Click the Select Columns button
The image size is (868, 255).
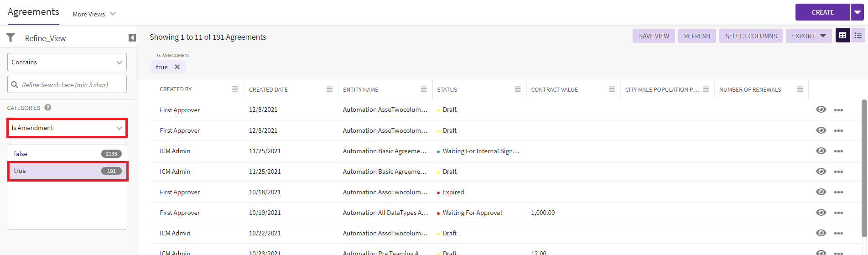(x=751, y=36)
